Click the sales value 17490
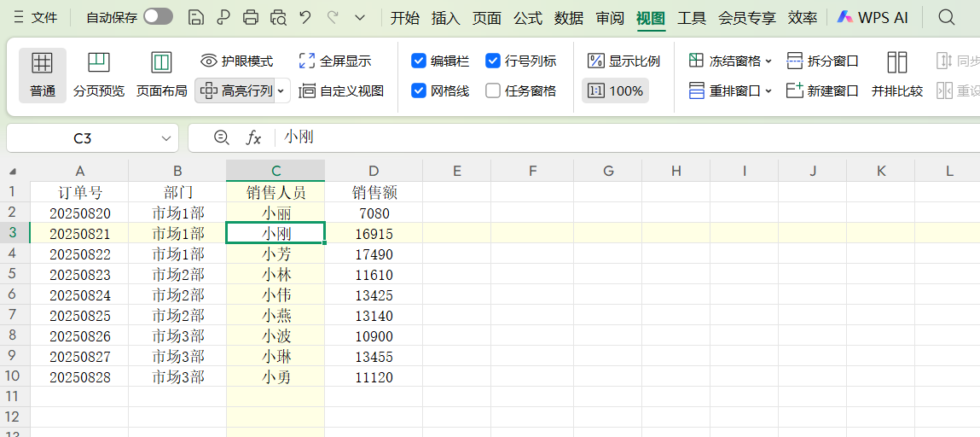Image resolution: width=980 pixels, height=437 pixels. (x=374, y=253)
